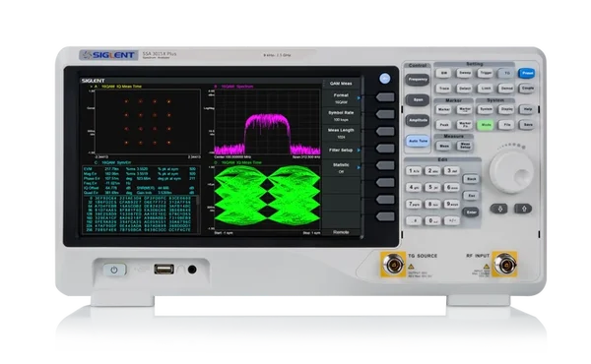591x364 pixels.
Task: Click the Frequency key
Action: click(x=418, y=80)
